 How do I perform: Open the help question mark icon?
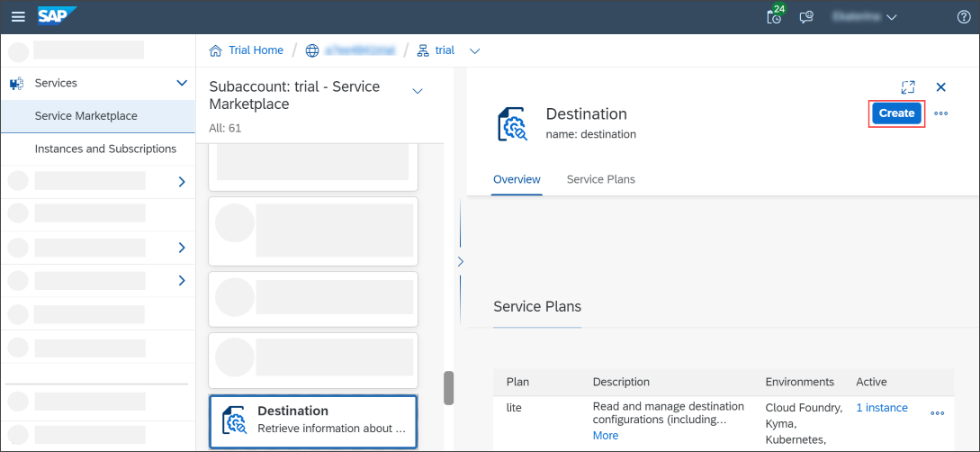click(964, 17)
